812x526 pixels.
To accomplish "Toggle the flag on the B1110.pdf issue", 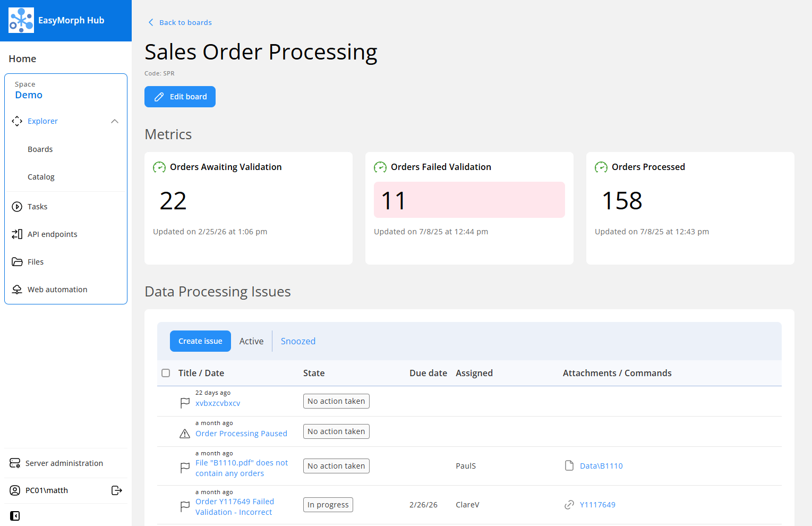I will click(x=185, y=468).
